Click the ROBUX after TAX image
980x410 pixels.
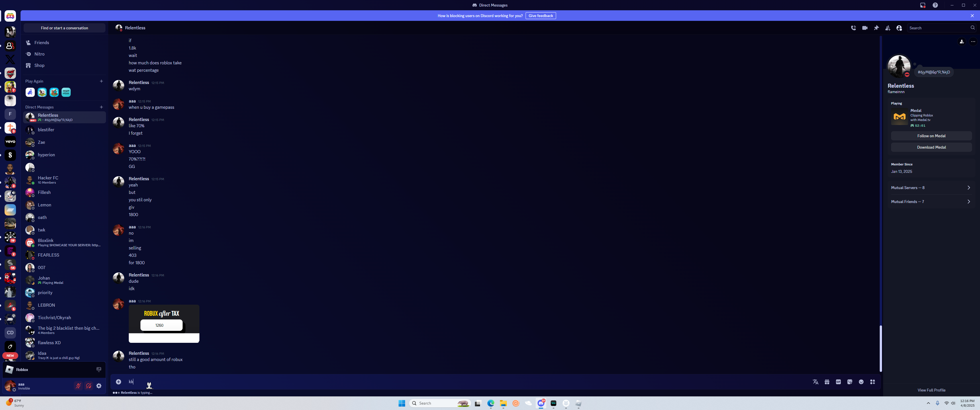tap(164, 323)
